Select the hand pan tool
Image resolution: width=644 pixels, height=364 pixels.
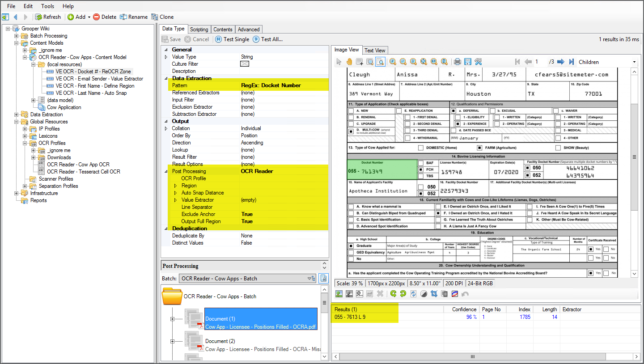click(349, 62)
